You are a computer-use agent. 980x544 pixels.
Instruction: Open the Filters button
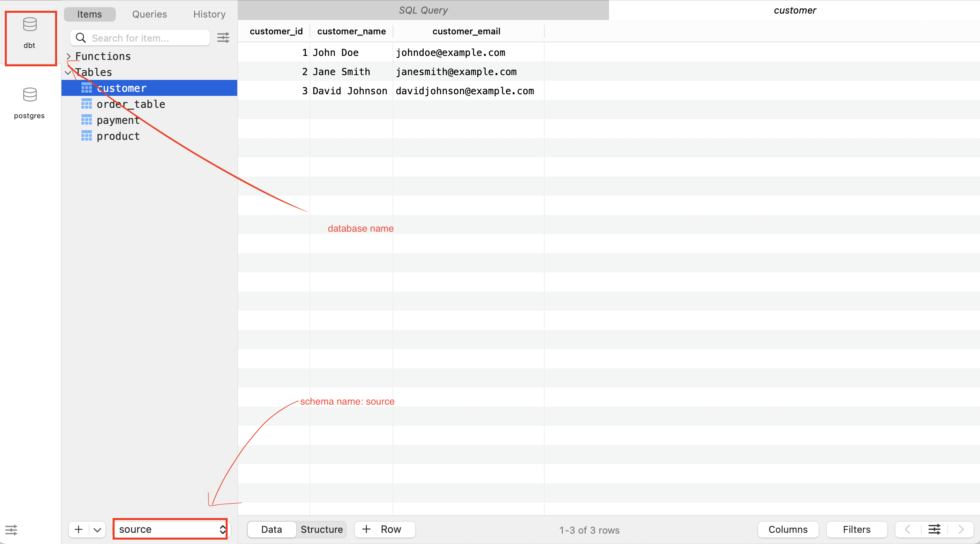coord(856,530)
